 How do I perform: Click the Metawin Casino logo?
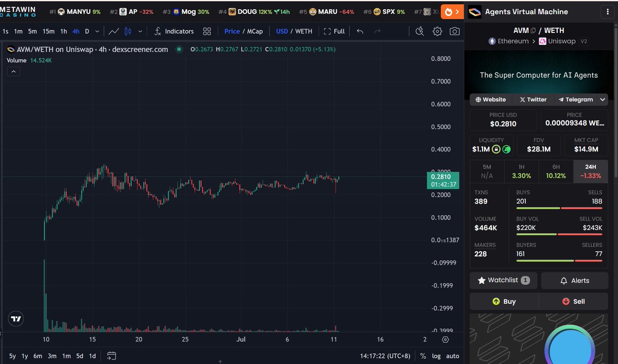(x=18, y=11)
